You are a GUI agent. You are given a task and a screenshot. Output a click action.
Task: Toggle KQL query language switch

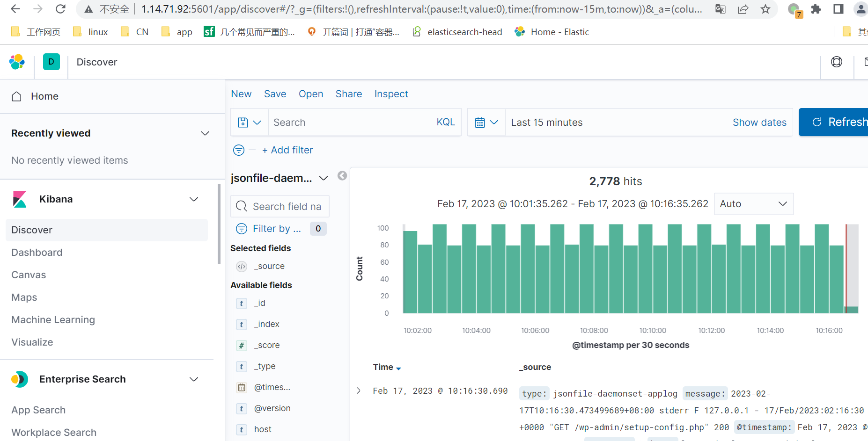pyautogui.click(x=445, y=122)
